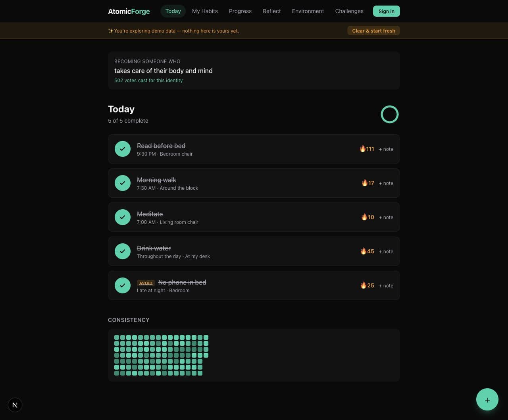This screenshot has height=420, width=508.
Task: Uncheck the Morning walk habit
Action: tap(123, 183)
